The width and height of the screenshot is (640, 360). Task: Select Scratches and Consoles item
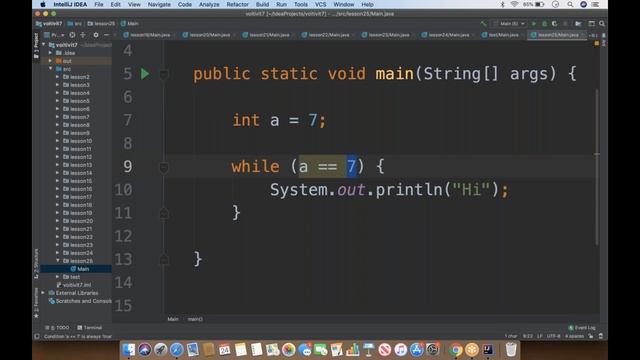pos(80,301)
